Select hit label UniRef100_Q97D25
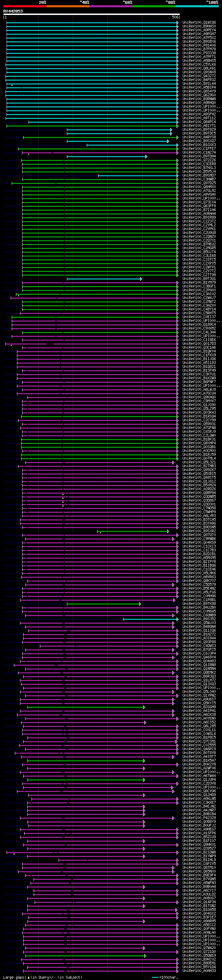The width and height of the screenshot is (222, 980). (x=199, y=183)
